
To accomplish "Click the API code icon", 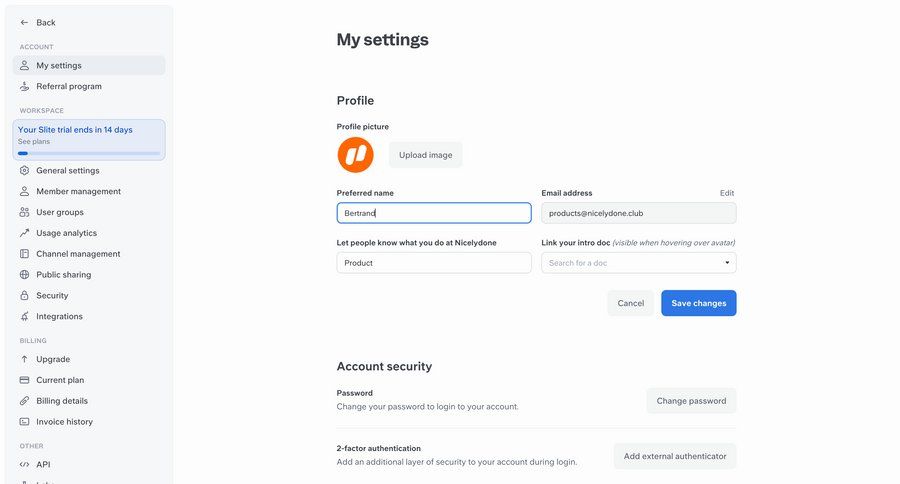I will coord(25,464).
